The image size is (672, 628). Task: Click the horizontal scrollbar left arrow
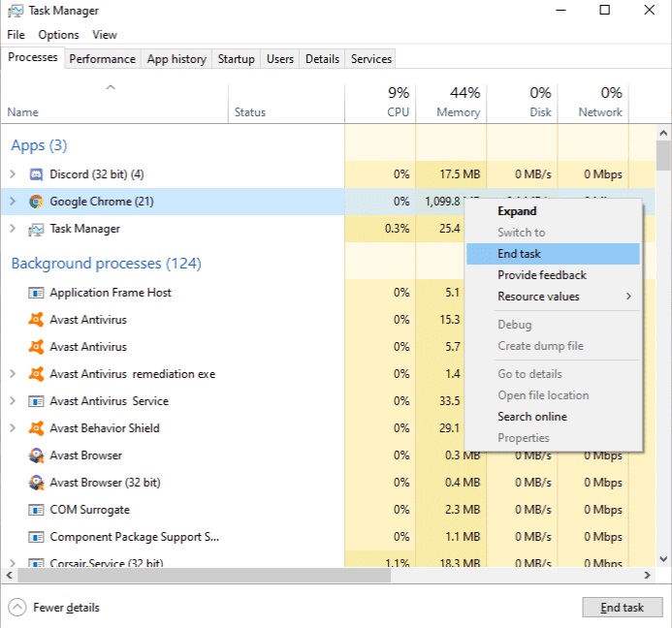click(x=10, y=576)
